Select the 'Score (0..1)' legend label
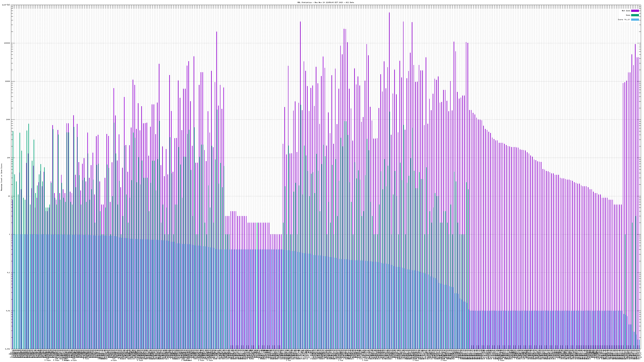The image size is (644, 362). 624,20
